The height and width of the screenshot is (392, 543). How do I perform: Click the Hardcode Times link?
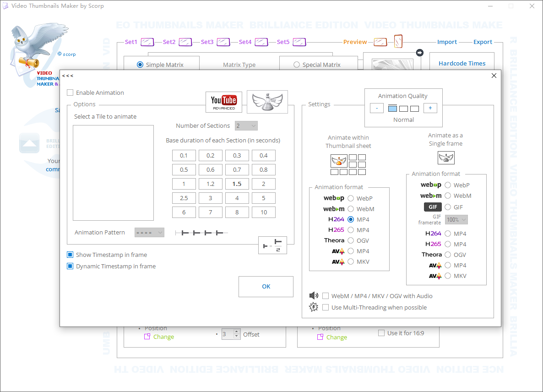pos(462,63)
